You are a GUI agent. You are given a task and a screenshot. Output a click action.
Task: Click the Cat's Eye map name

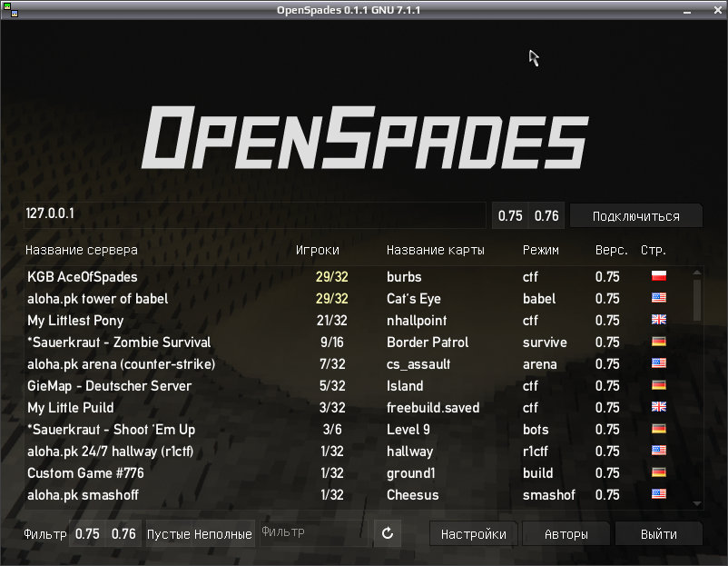tap(414, 299)
